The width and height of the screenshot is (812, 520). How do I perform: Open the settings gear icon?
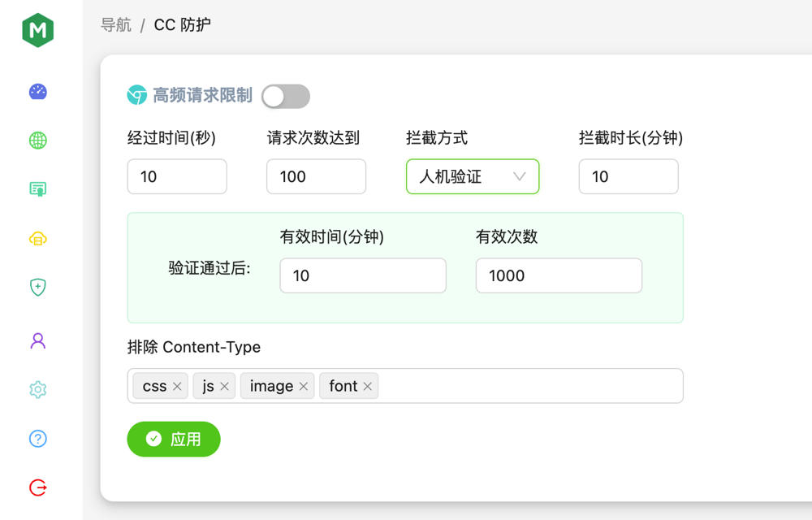(38, 389)
